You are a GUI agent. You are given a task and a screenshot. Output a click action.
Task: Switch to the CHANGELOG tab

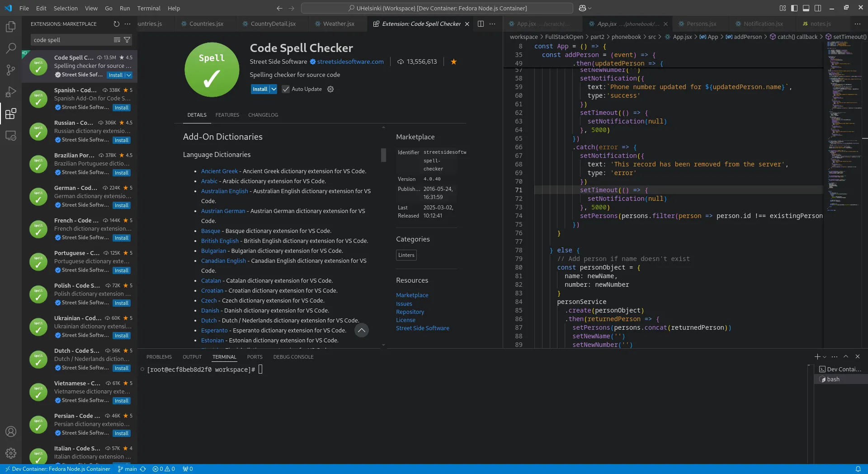tap(263, 115)
